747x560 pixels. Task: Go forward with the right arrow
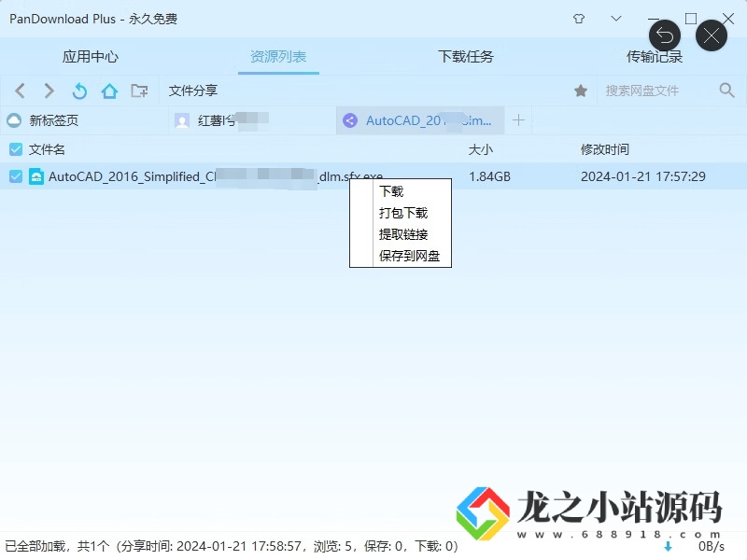pyautogui.click(x=49, y=91)
